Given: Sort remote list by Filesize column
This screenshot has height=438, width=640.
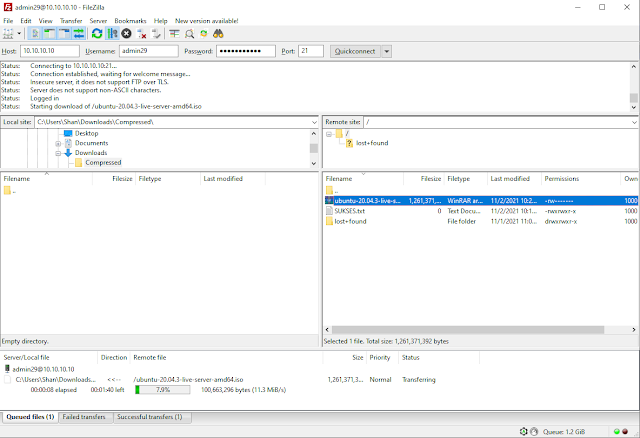Looking at the screenshot, I should click(423, 179).
